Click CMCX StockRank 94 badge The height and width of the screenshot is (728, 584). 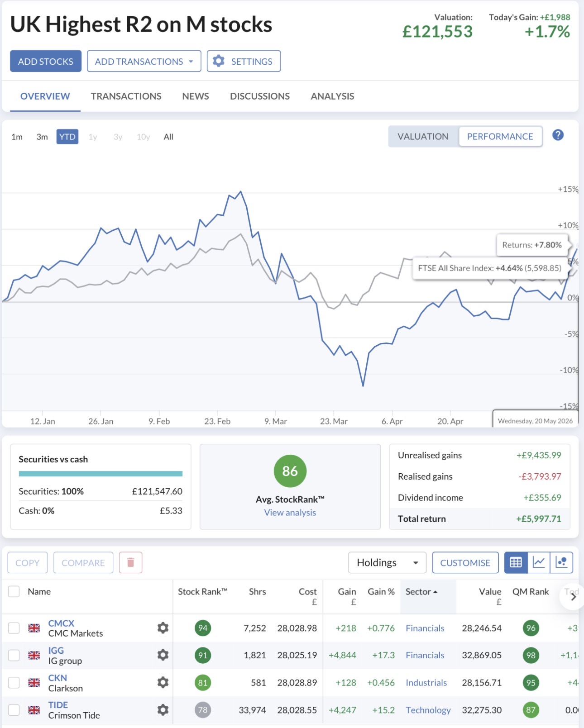pyautogui.click(x=203, y=628)
